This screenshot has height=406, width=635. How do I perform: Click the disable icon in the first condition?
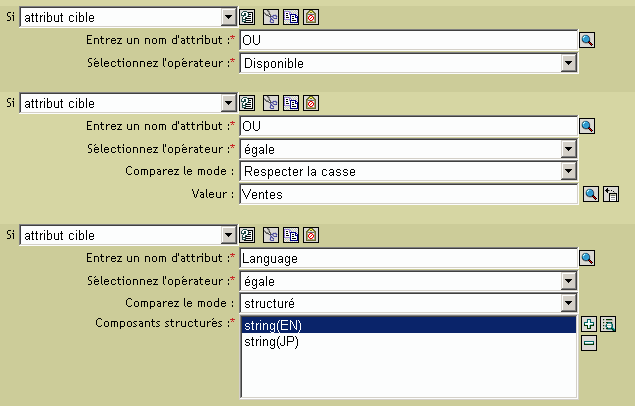tap(311, 17)
